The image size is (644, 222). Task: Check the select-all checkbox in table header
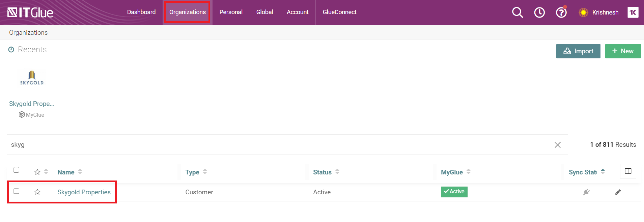(16, 170)
